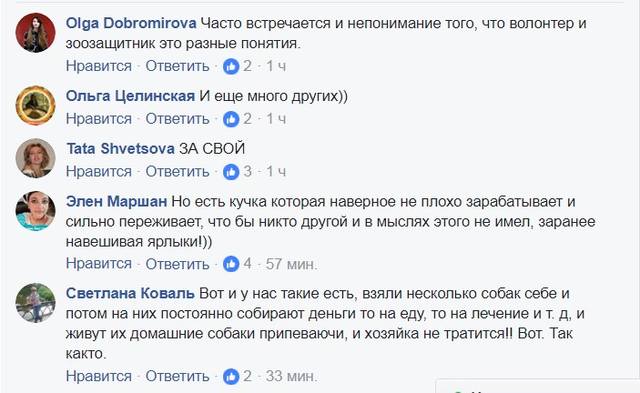Open Ольга Целинская's avatar thumbnail

pos(36,105)
